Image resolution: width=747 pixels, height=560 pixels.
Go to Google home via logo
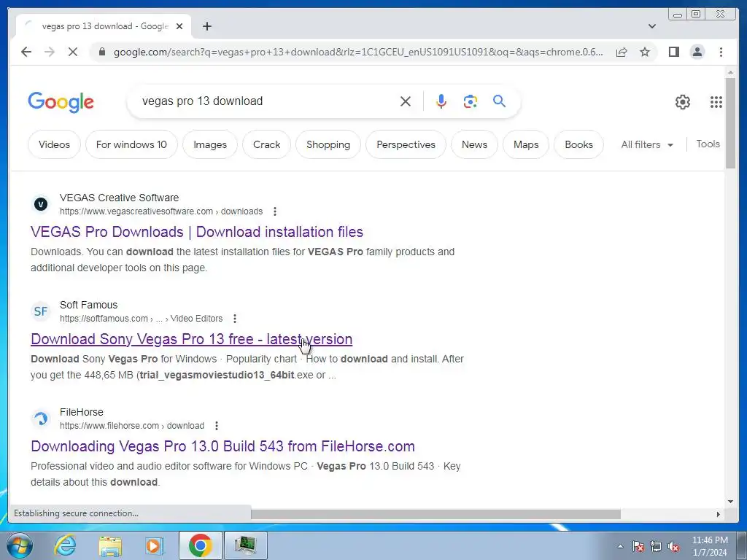tap(61, 102)
